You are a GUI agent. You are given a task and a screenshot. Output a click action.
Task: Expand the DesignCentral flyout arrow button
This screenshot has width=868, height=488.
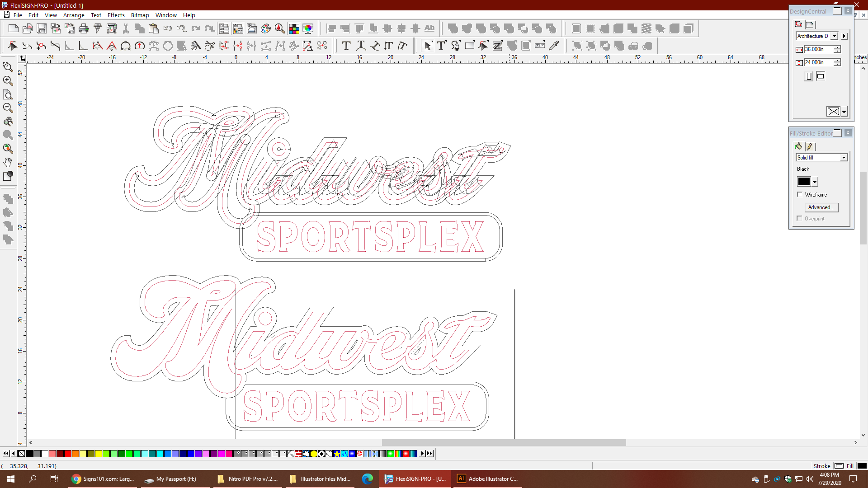click(x=844, y=36)
